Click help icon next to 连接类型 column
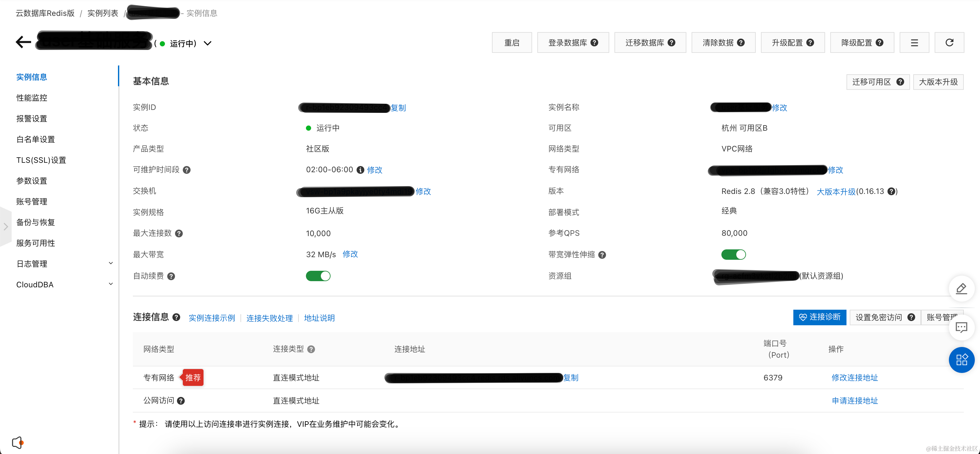The height and width of the screenshot is (454, 980). click(311, 349)
